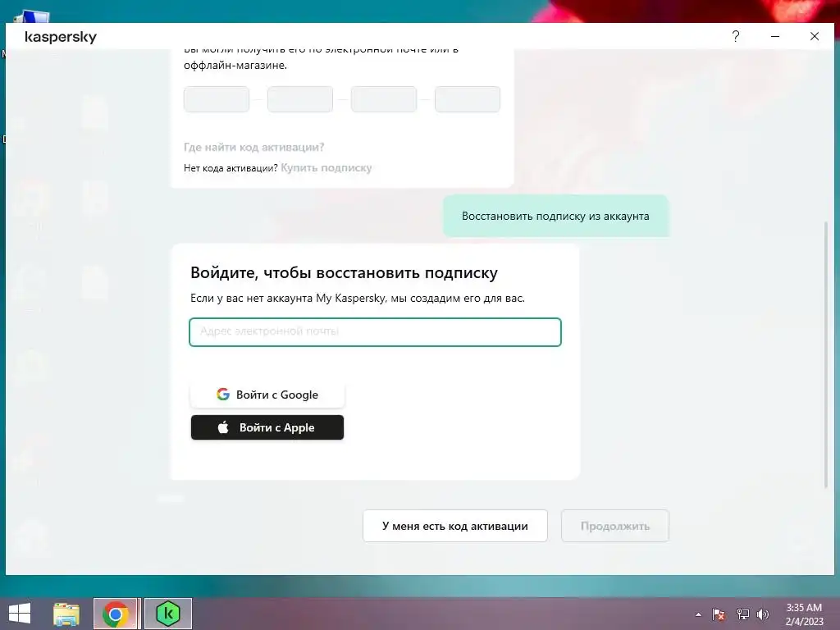Open the Windows Start menu
The width and height of the screenshot is (840, 630).
pos(20,614)
